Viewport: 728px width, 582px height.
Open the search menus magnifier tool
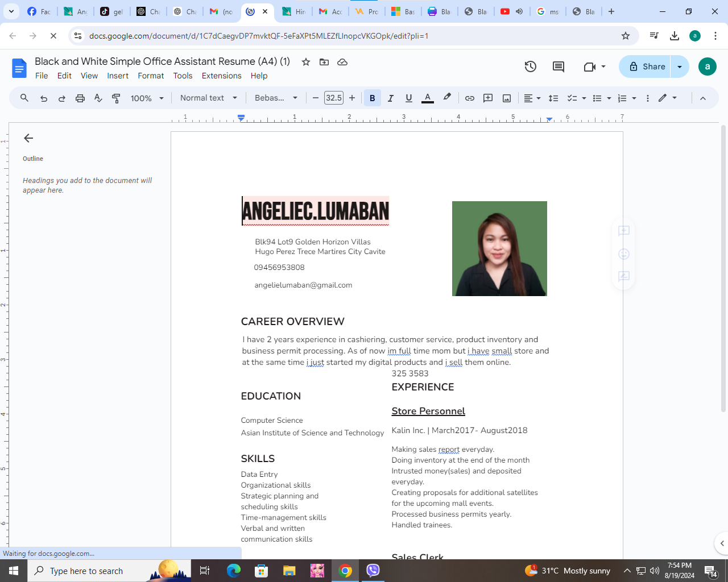(24, 98)
